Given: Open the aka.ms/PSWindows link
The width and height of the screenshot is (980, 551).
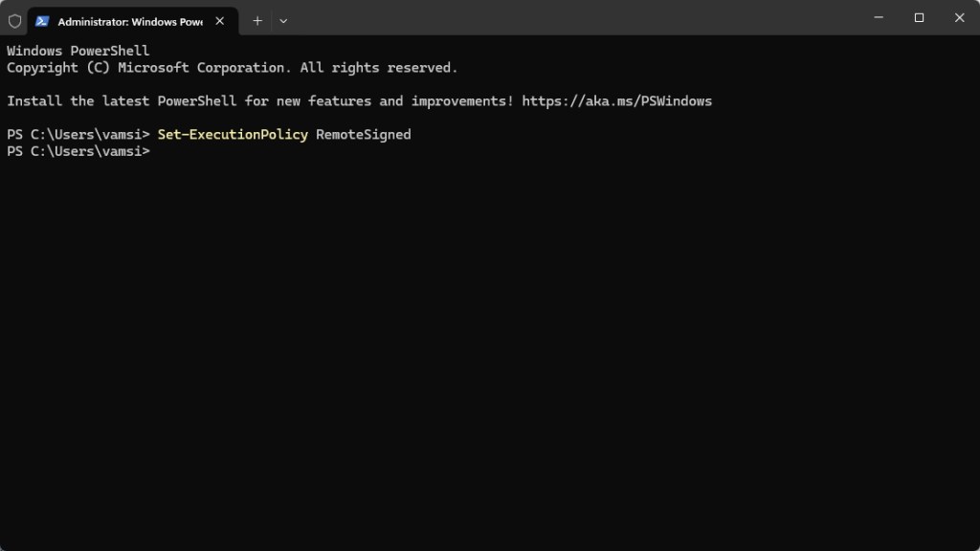Looking at the screenshot, I should click(x=616, y=101).
